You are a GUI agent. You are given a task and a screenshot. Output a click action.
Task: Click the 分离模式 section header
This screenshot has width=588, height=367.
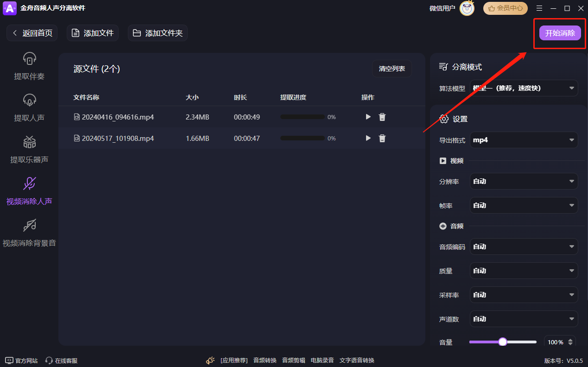[461, 67]
